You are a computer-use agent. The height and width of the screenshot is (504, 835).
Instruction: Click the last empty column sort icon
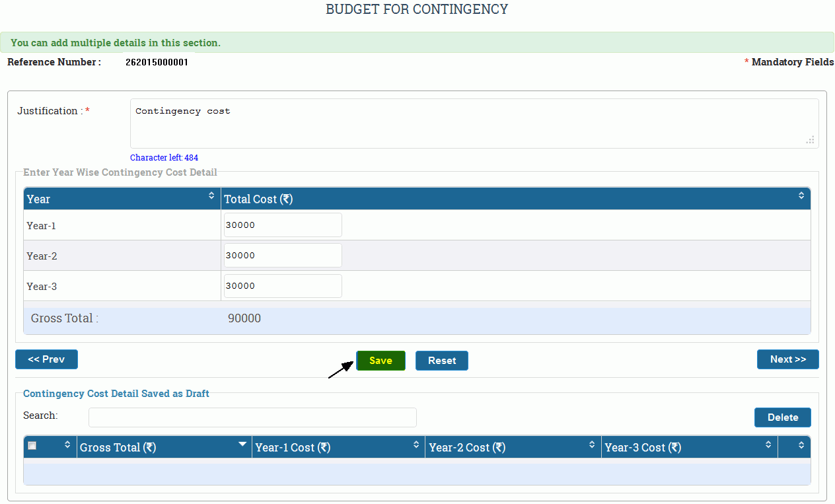tap(801, 445)
